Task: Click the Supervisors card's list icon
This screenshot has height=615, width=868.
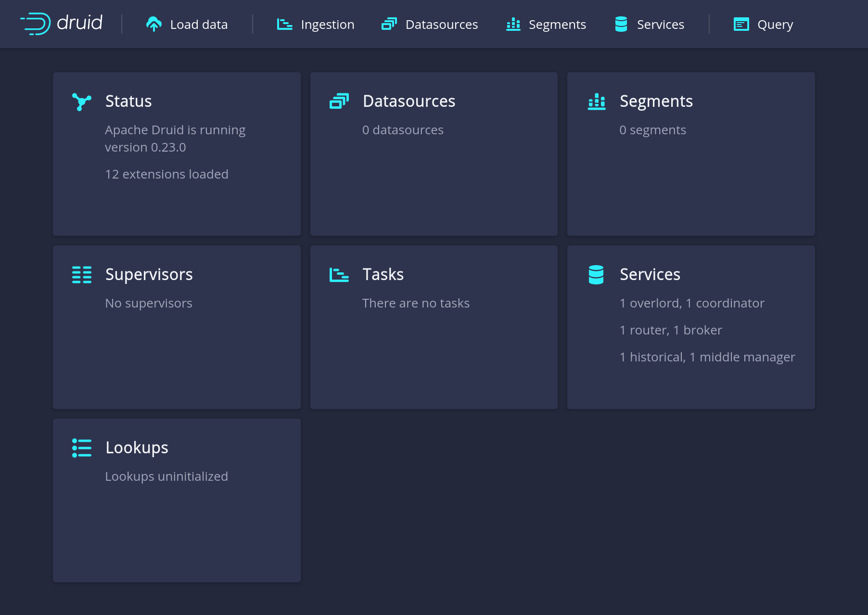Action: (81, 275)
